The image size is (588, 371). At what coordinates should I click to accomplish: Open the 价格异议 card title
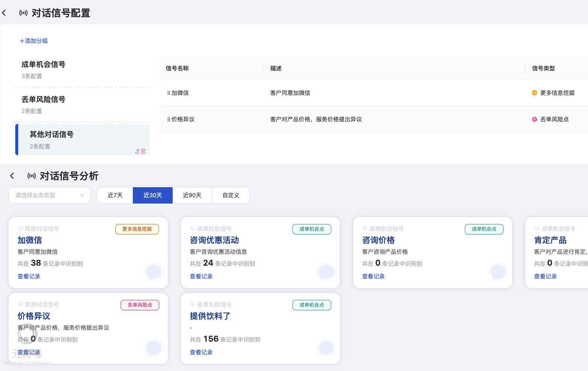tap(34, 316)
